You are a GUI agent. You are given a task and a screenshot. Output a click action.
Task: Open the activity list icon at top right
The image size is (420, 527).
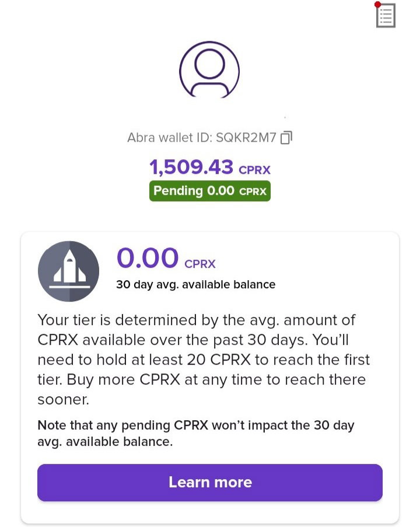(386, 15)
